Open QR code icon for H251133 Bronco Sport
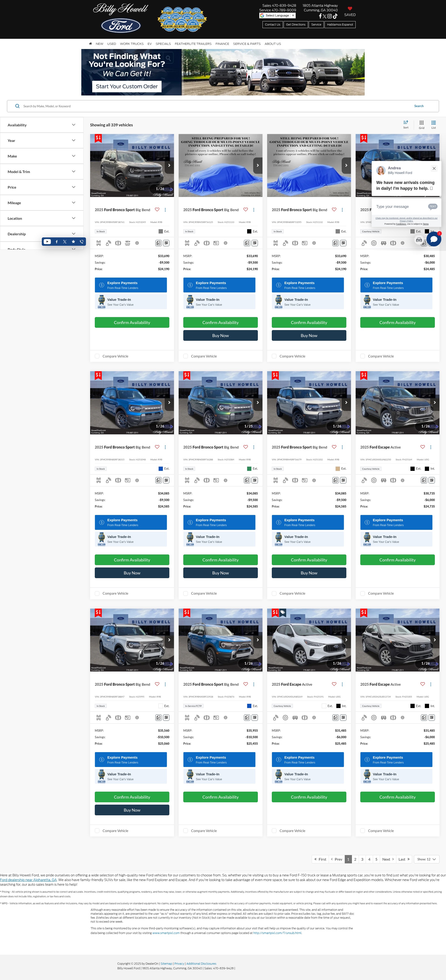The image size is (446, 980). click(x=255, y=243)
